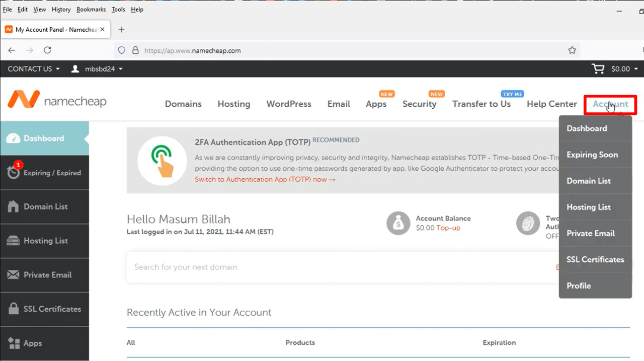Click the padlock site info icon
The width and height of the screenshot is (644, 361).
tap(135, 50)
